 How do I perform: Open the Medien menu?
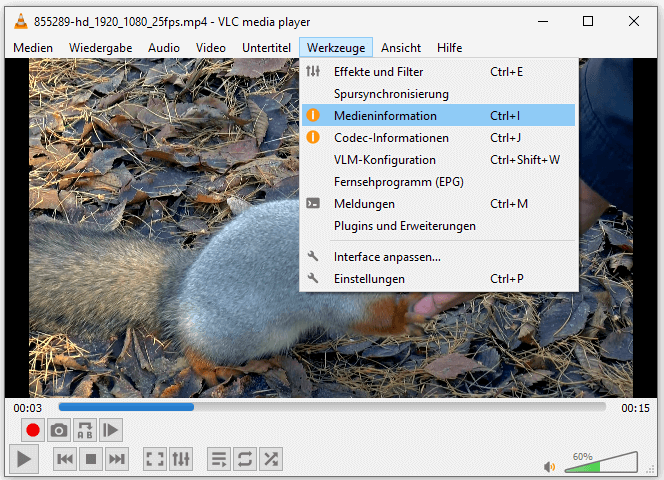[x=33, y=48]
